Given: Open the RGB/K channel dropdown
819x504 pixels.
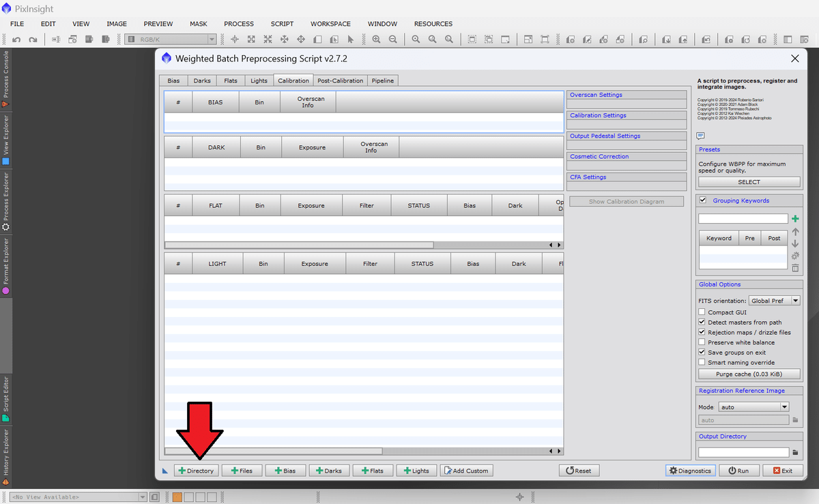Looking at the screenshot, I should coord(170,40).
